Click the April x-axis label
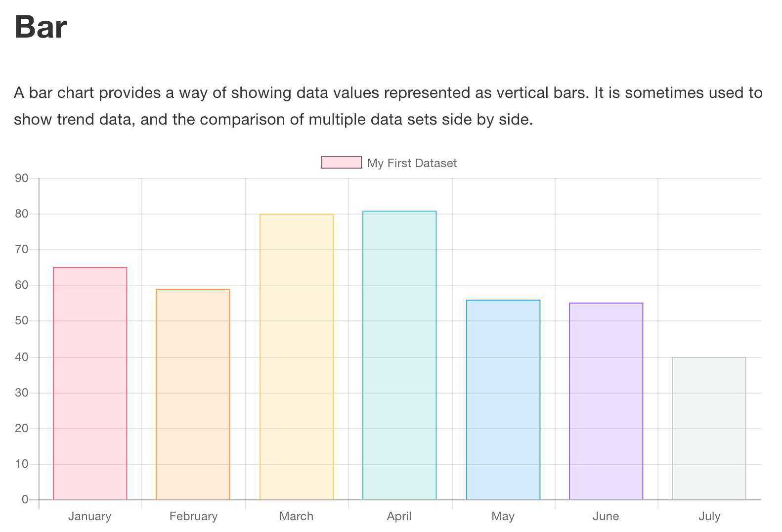Viewport: 782px width, 532px height. click(x=399, y=516)
